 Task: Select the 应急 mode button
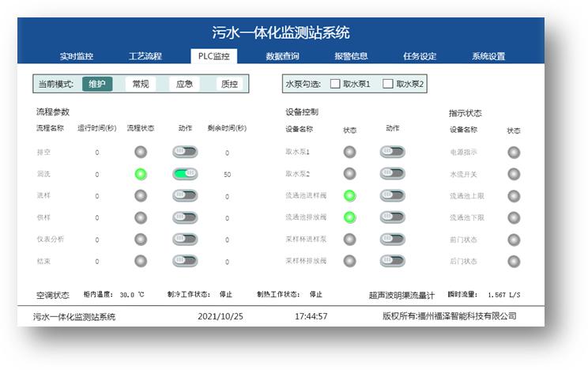point(184,84)
